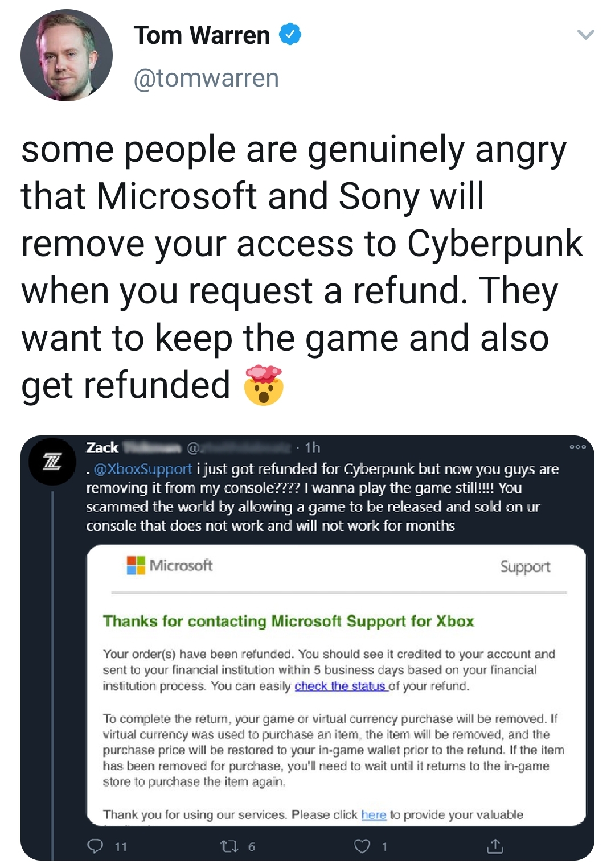Reply to the quoted tweet

tap(96, 846)
